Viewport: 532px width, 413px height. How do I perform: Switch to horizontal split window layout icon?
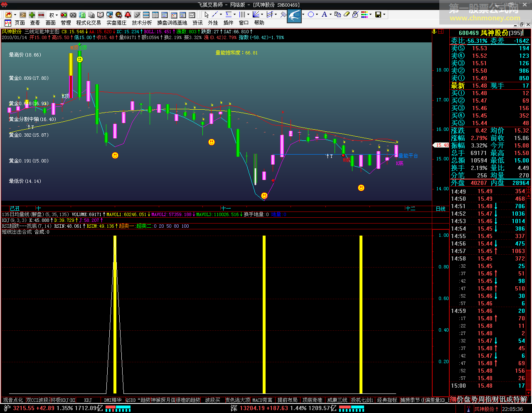pos(146,15)
